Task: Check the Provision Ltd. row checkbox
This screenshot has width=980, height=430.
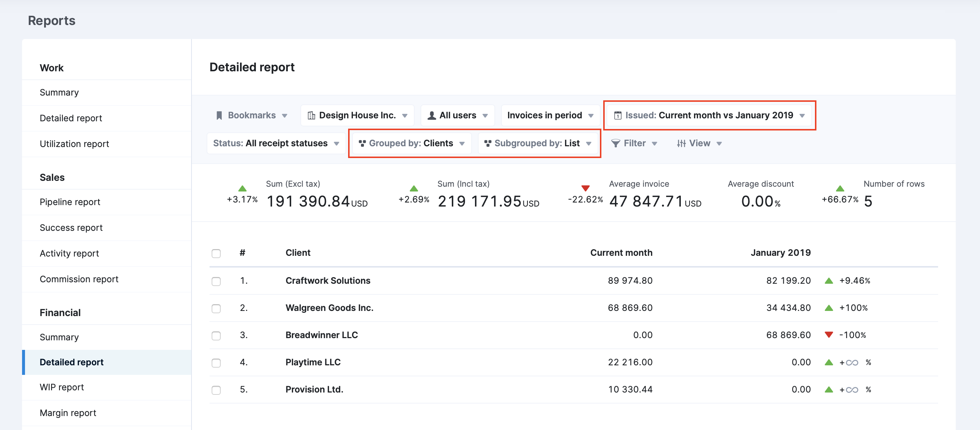Action: (x=216, y=390)
